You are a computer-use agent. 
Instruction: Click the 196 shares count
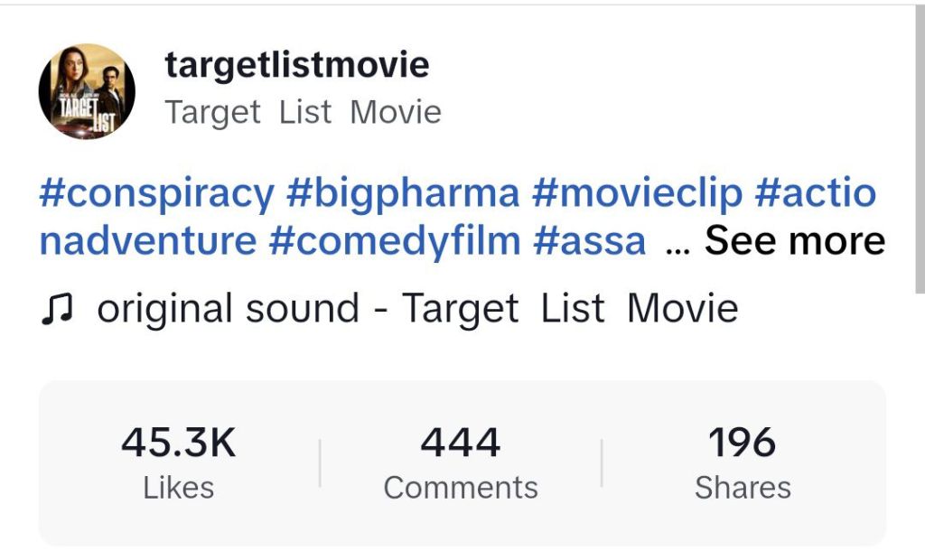[x=742, y=443]
